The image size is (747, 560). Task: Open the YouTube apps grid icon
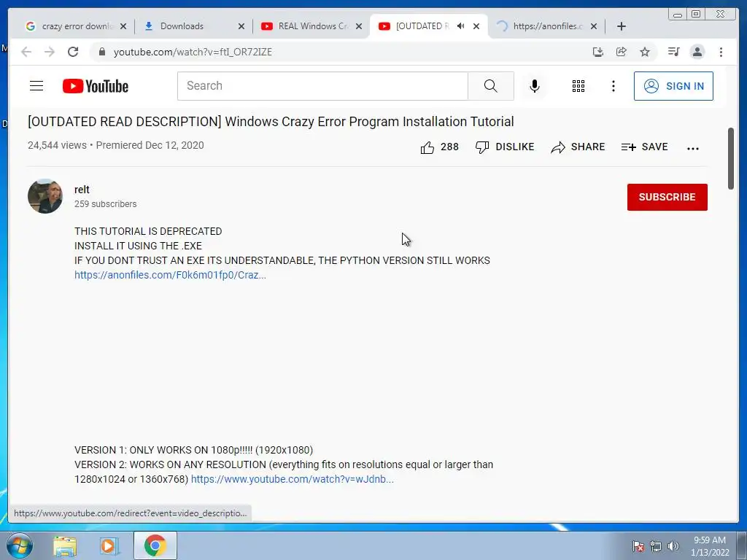(578, 86)
